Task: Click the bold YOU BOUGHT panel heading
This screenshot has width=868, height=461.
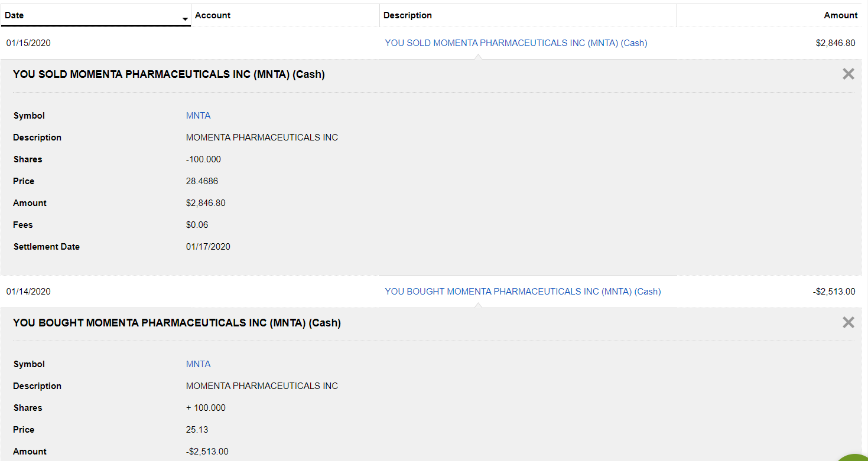Action: click(x=177, y=323)
